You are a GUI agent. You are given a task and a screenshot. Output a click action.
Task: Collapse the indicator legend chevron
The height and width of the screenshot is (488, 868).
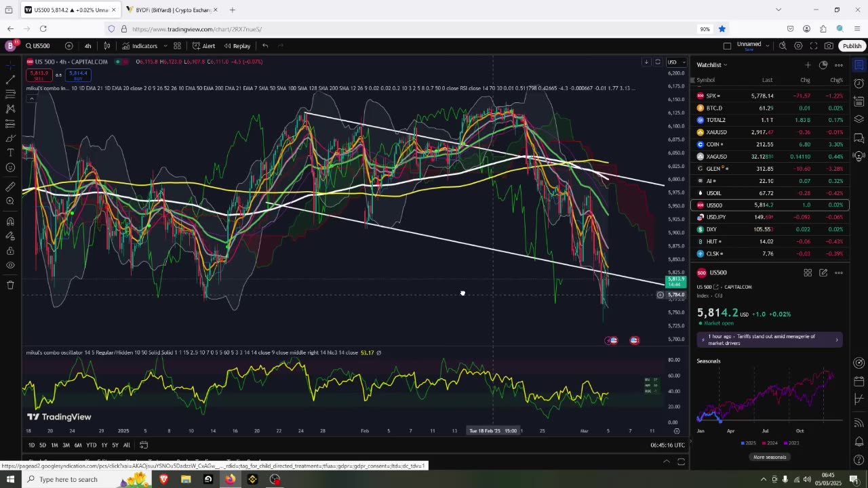[31, 98]
